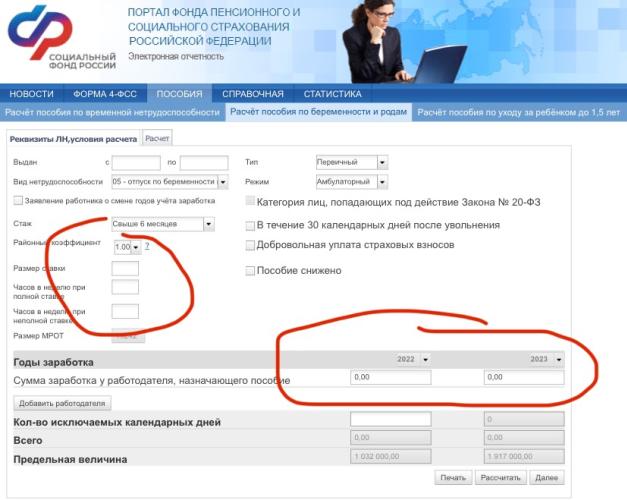Open the СПРАВОЧНАЯ menu item
627x500 pixels.
[x=253, y=94]
